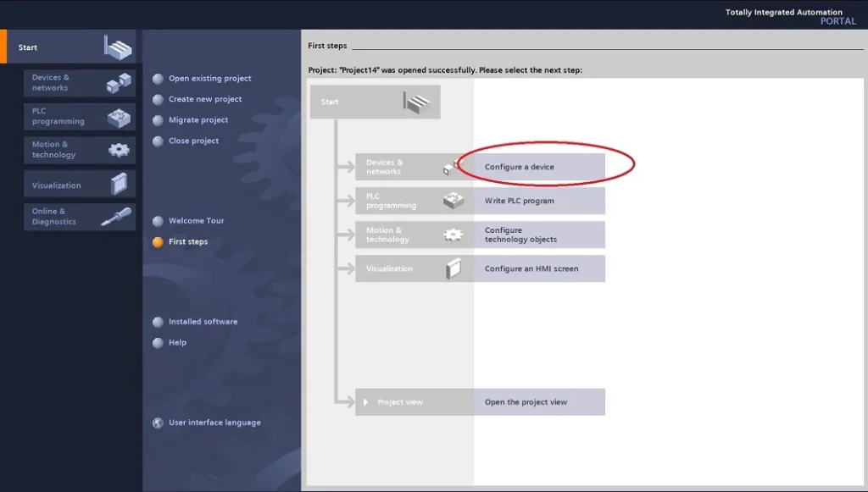Select Close project option
The image size is (868, 492).
193,141
